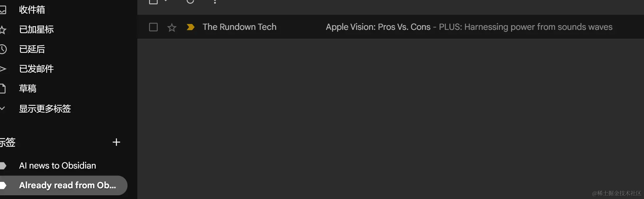Click the sender name The Rundown Tech
Screen dimensions: 644x199
[x=239, y=27]
